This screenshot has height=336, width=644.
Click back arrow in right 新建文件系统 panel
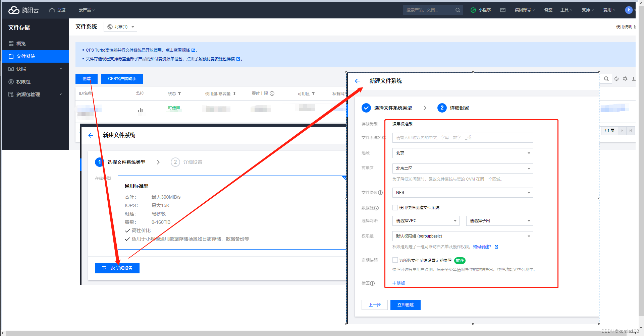coord(357,81)
